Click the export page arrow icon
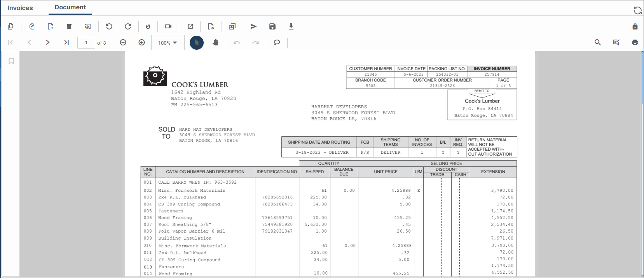 coord(211,26)
